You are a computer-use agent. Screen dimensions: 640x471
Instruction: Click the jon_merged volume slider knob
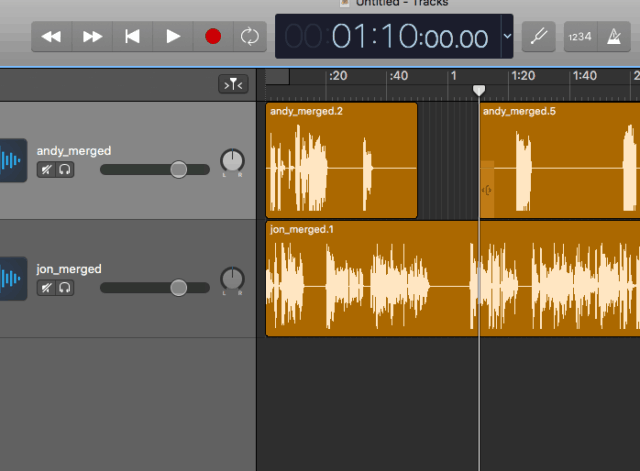point(178,288)
